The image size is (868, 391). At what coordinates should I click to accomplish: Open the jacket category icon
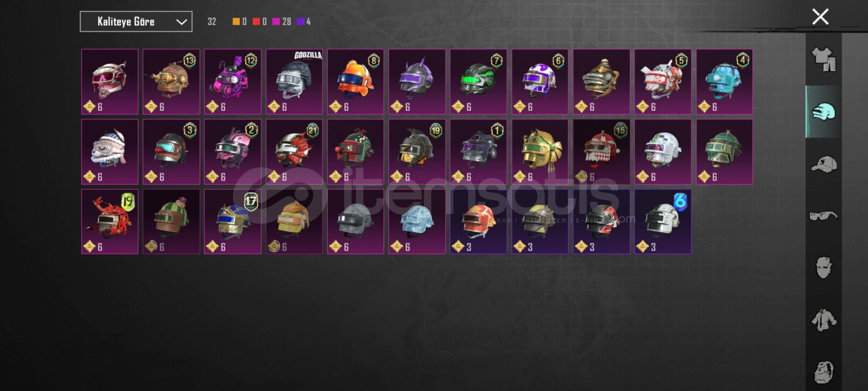(824, 320)
